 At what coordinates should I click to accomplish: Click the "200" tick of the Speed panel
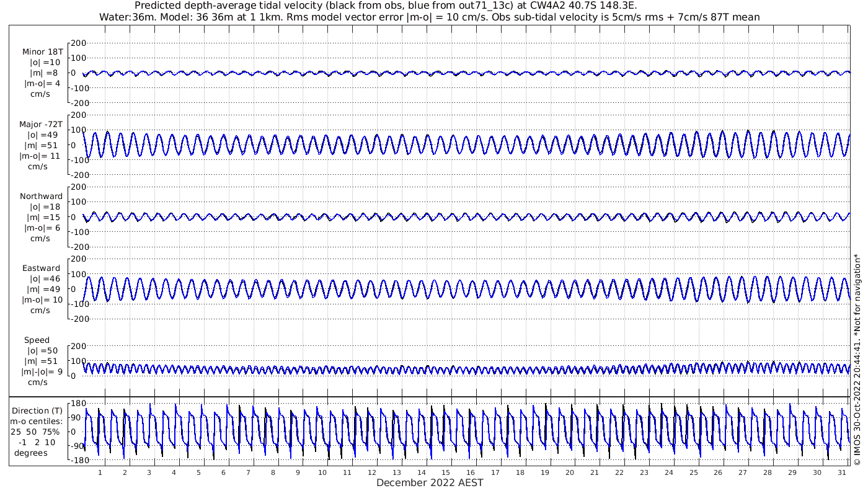coord(77,346)
